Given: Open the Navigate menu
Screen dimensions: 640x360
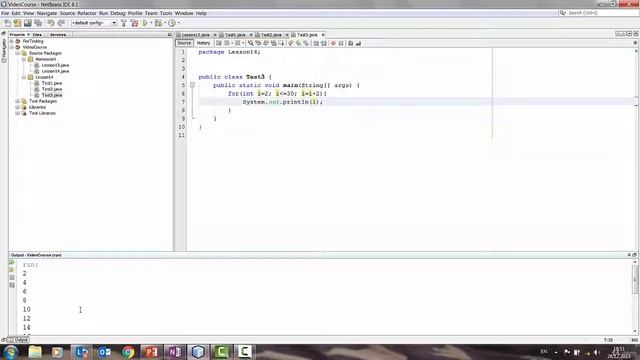Looking at the screenshot, I should point(47,13).
